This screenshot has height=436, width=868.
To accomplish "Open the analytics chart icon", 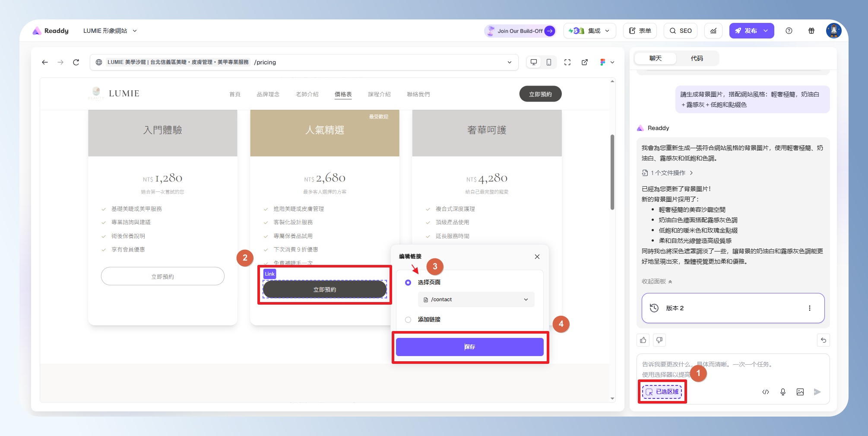I will 713,31.
